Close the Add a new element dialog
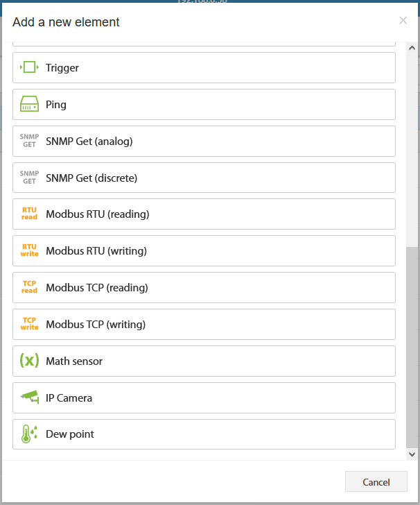The height and width of the screenshot is (505, 420). tap(403, 21)
